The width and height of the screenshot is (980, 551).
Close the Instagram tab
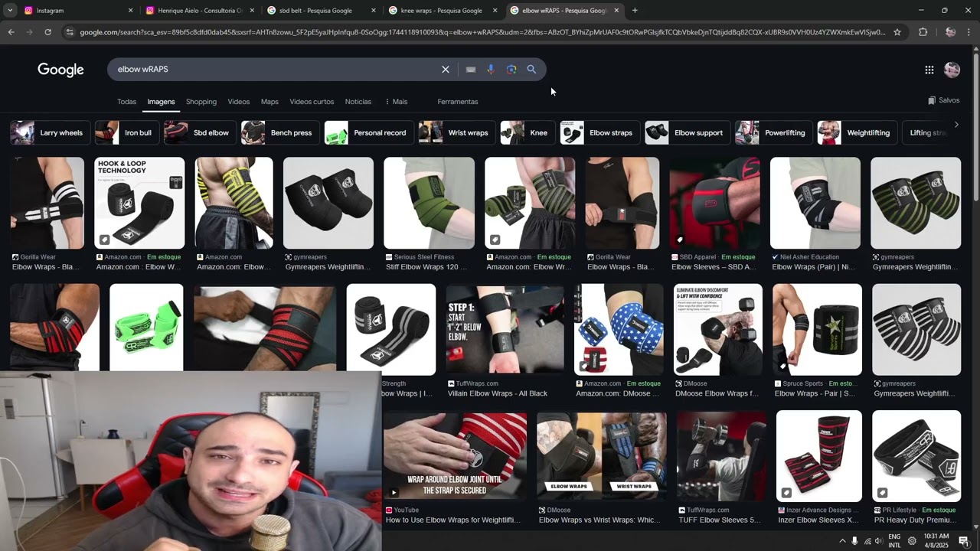click(130, 11)
